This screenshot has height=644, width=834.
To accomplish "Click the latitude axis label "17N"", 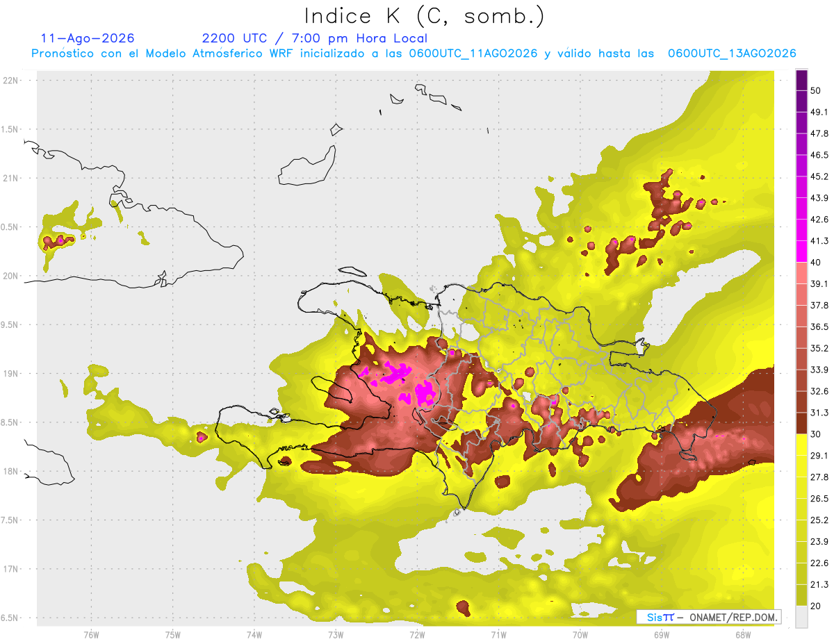I will click(12, 570).
